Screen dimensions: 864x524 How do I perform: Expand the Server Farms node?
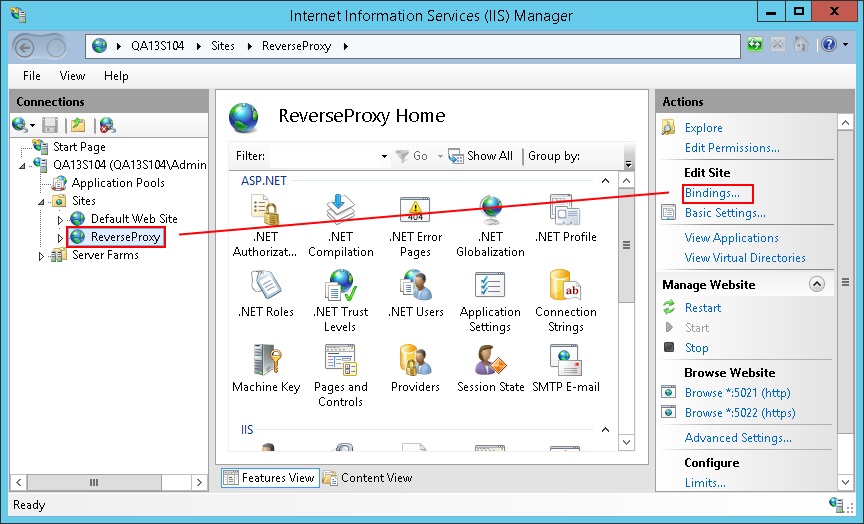(41, 256)
